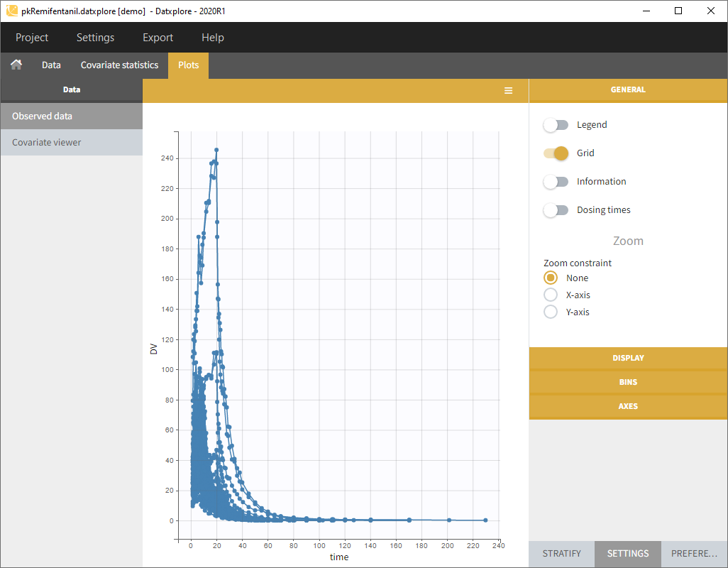This screenshot has width=728, height=568.
Task: Collapse the GENERAL section header
Action: click(x=628, y=90)
